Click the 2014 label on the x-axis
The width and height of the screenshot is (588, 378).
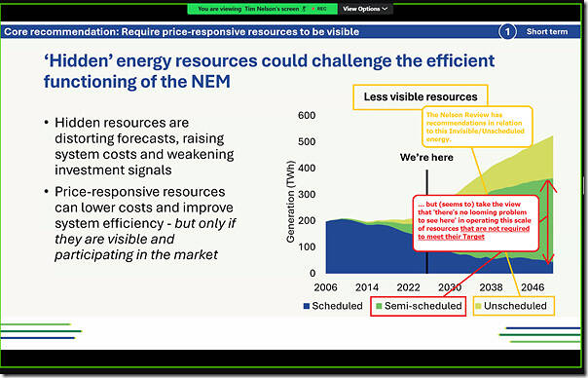pos(367,287)
